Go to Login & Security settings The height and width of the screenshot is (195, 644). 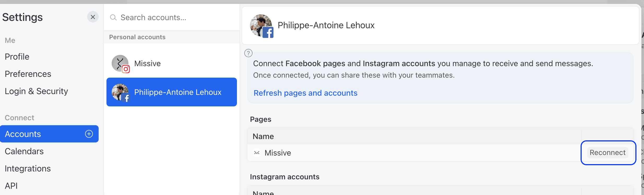[36, 91]
